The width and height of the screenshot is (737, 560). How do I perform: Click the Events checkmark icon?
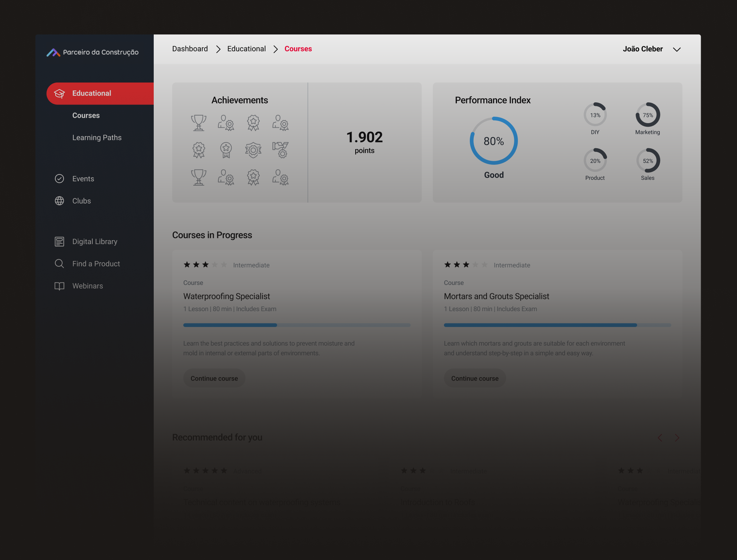59,178
